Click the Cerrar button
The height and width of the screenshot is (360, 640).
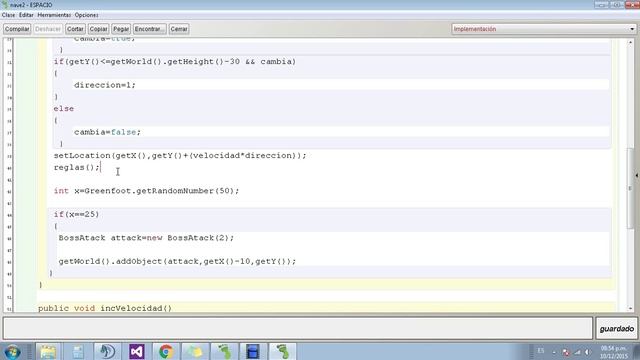(x=179, y=29)
